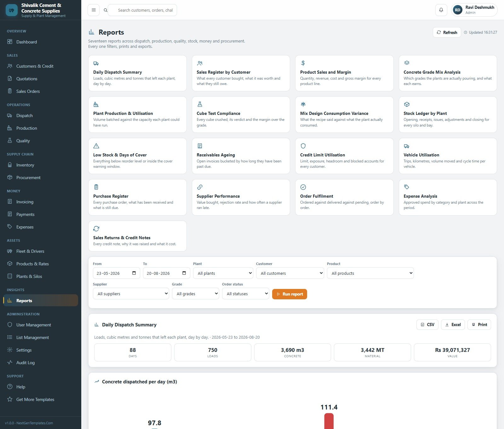
Task: Open List Management
Action: pyautogui.click(x=41, y=337)
